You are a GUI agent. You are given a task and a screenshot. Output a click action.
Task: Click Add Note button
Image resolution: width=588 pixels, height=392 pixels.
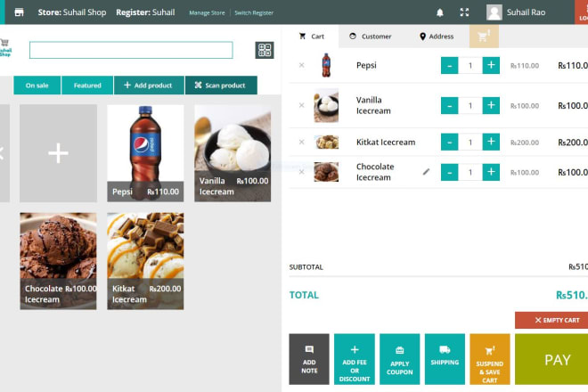309,359
